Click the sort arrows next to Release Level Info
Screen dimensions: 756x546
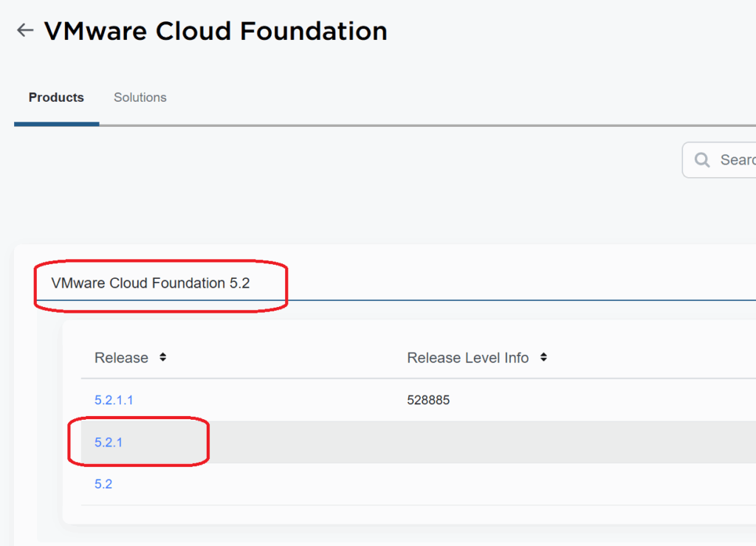click(543, 357)
